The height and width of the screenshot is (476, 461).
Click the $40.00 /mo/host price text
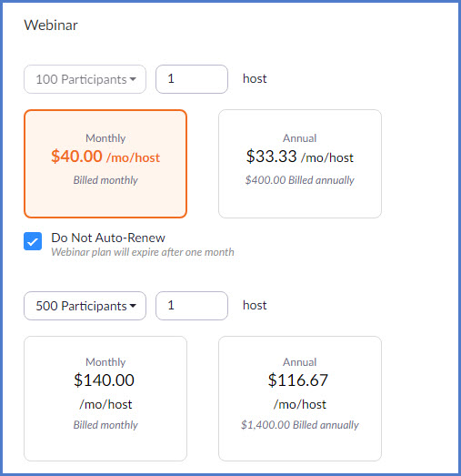point(105,157)
